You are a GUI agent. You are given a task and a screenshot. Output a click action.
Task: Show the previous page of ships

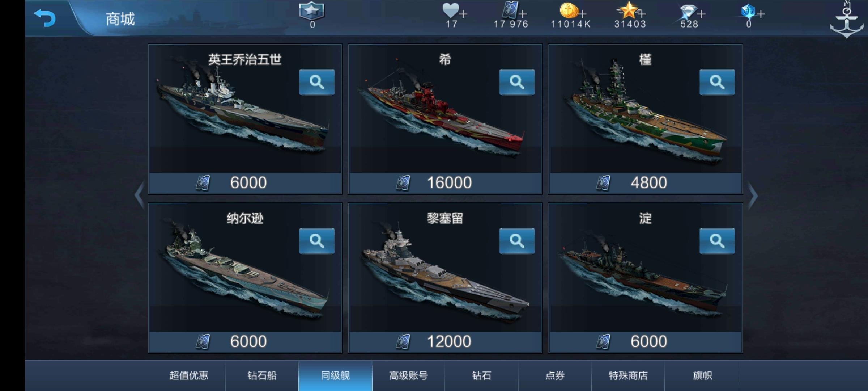[x=139, y=196]
